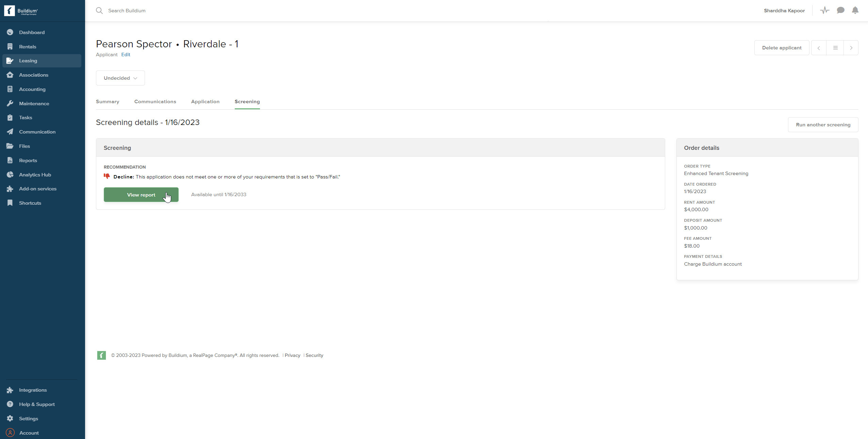This screenshot has width=868, height=439.
Task: Switch to the Application tab
Action: (x=205, y=101)
